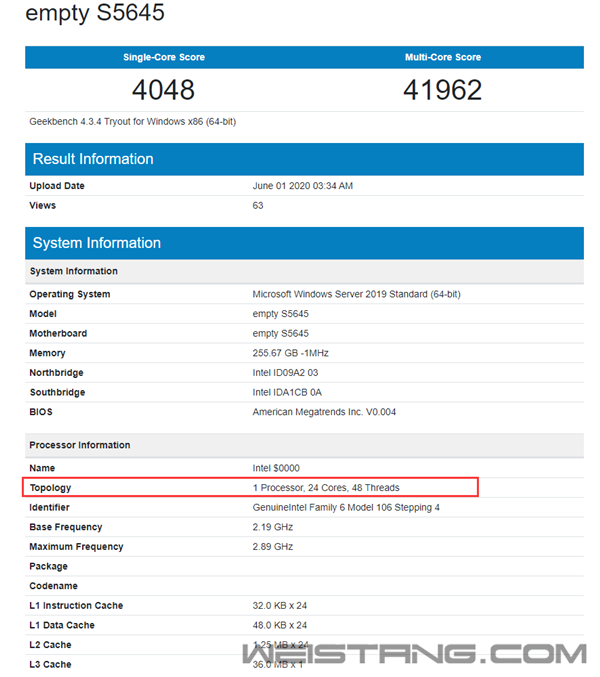Select the Multi-Core Score header
Image resolution: width=600 pixels, height=677 pixels.
(x=443, y=57)
